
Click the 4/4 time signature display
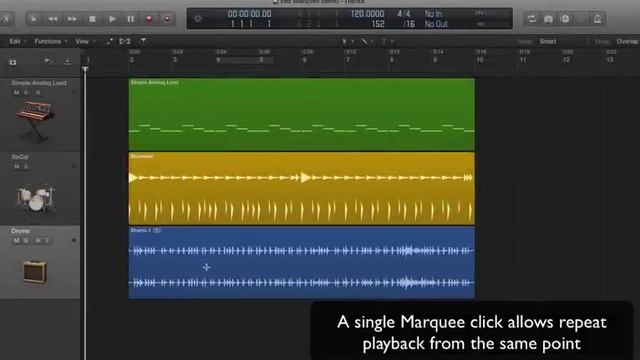[403, 14]
